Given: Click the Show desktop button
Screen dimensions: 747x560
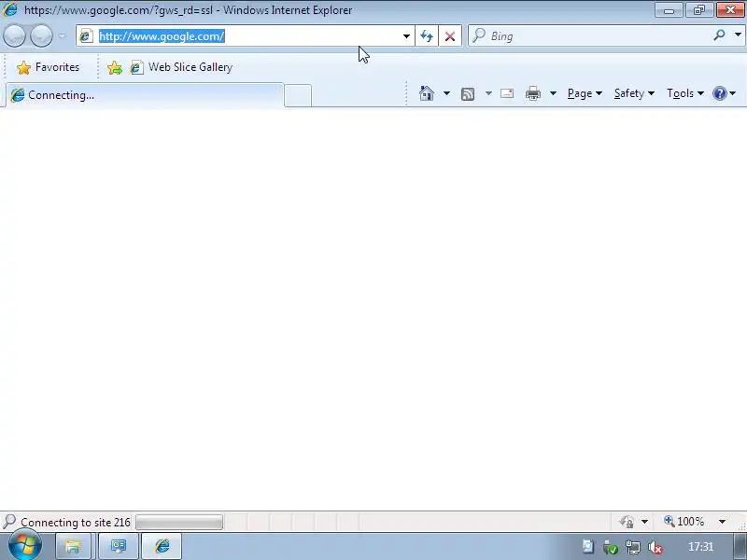Looking at the screenshot, I should point(740,547).
